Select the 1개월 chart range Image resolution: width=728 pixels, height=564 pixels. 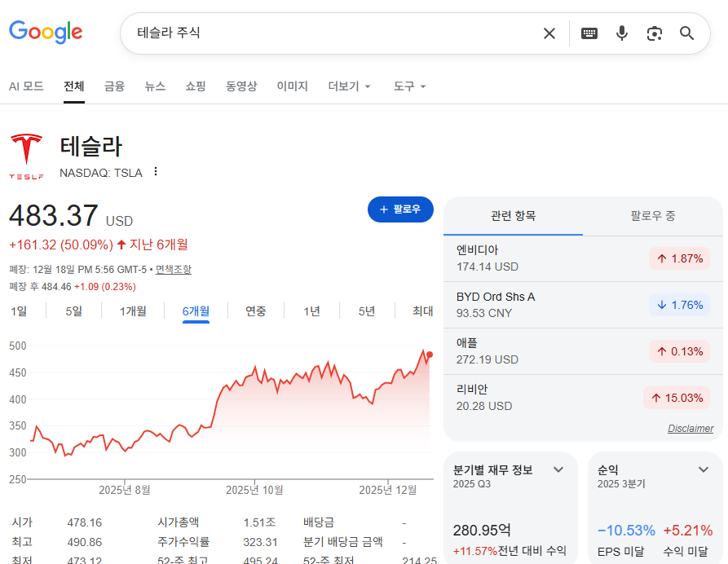133,311
